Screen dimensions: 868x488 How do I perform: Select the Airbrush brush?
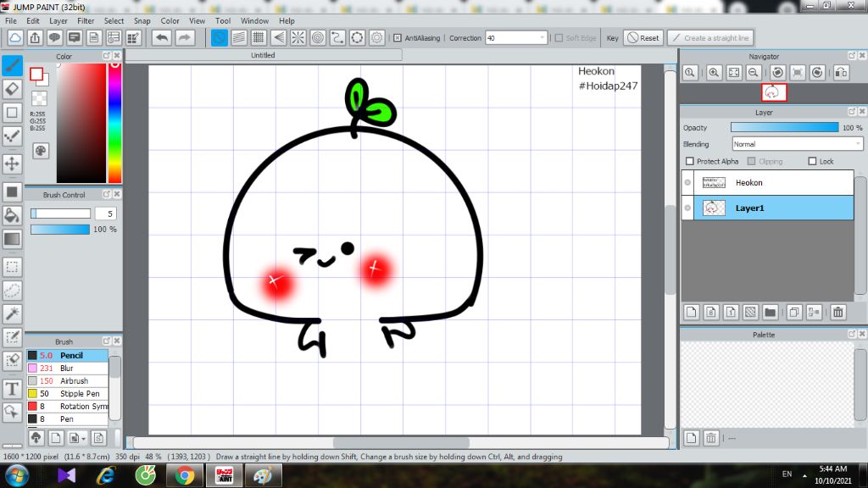(x=67, y=380)
